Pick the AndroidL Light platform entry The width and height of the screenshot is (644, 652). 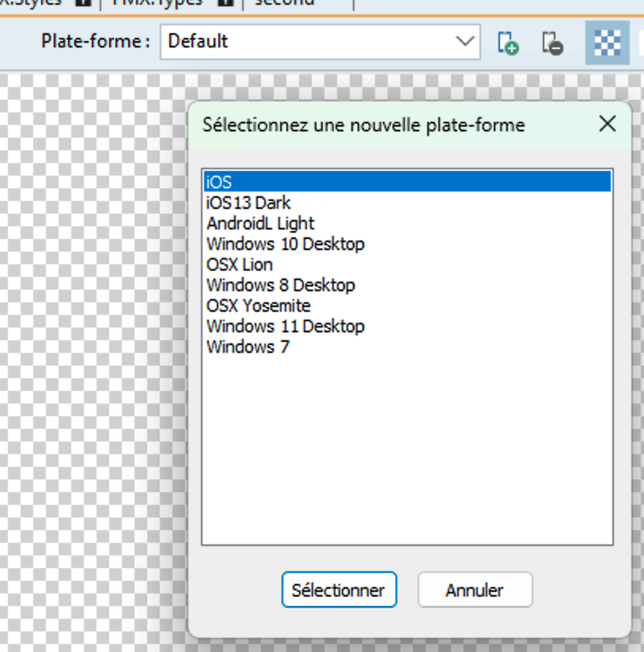(x=260, y=223)
